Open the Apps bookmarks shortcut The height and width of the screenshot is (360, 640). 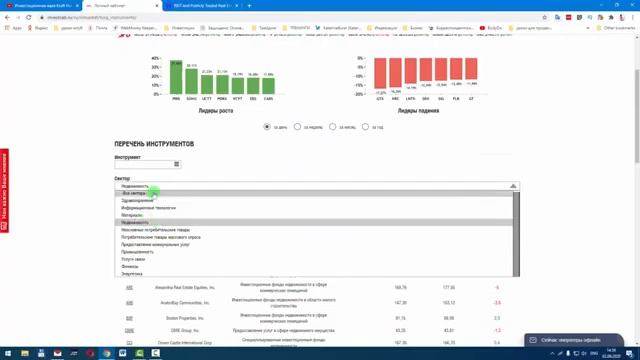click(x=13, y=28)
